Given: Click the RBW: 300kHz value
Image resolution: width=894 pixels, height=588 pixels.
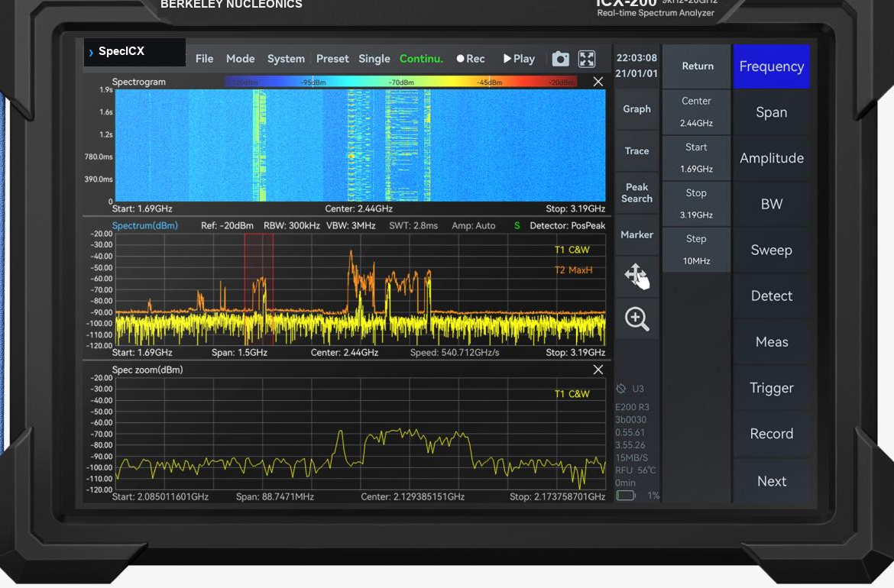Looking at the screenshot, I should (x=291, y=225).
